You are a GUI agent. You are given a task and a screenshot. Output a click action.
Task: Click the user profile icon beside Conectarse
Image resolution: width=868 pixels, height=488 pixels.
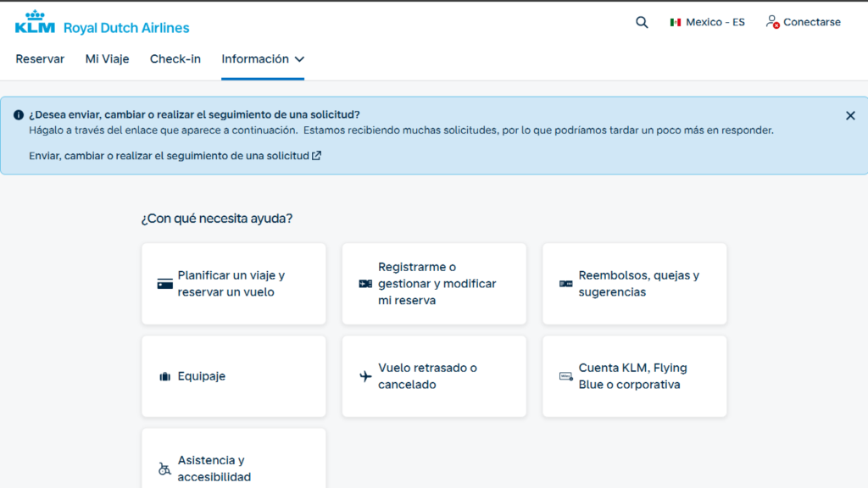[x=773, y=22]
